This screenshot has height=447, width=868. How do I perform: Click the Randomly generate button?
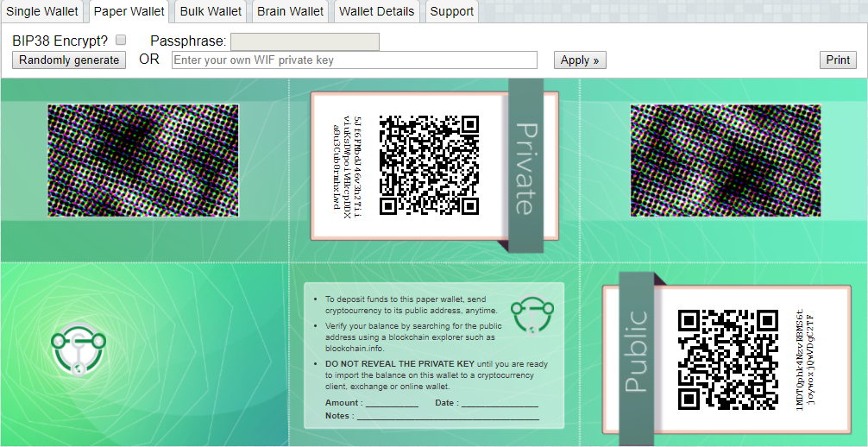tap(69, 60)
